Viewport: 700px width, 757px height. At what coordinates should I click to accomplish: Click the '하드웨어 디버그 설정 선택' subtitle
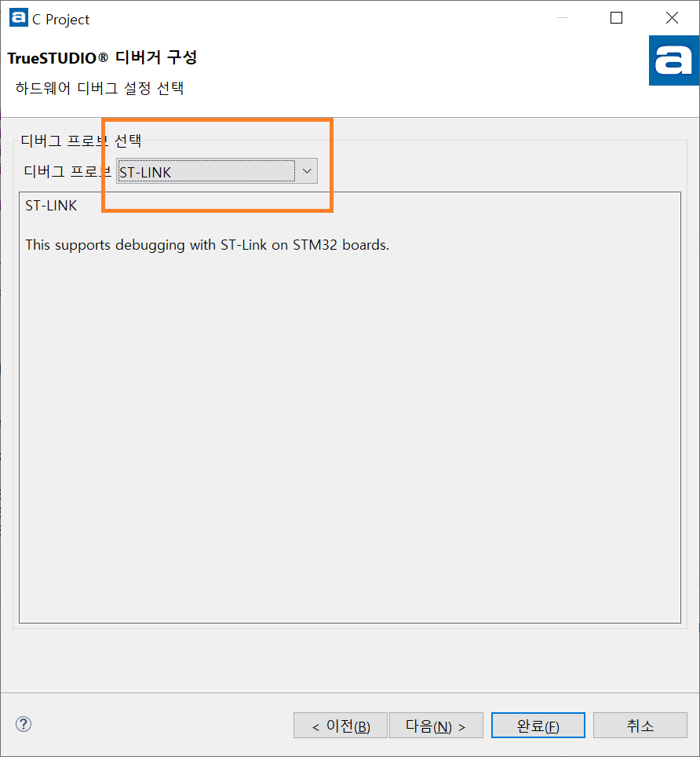[x=100, y=88]
